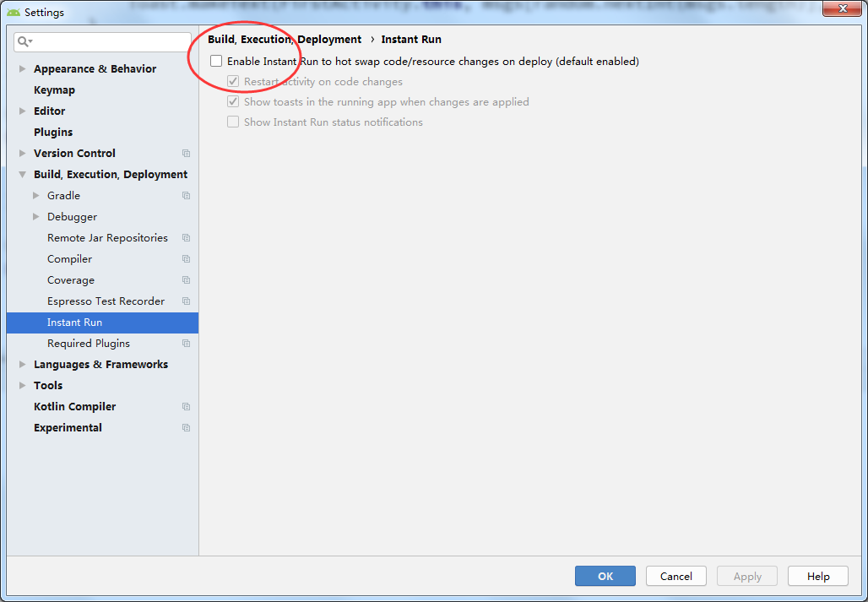Expand the Version Control section

pos(23,154)
